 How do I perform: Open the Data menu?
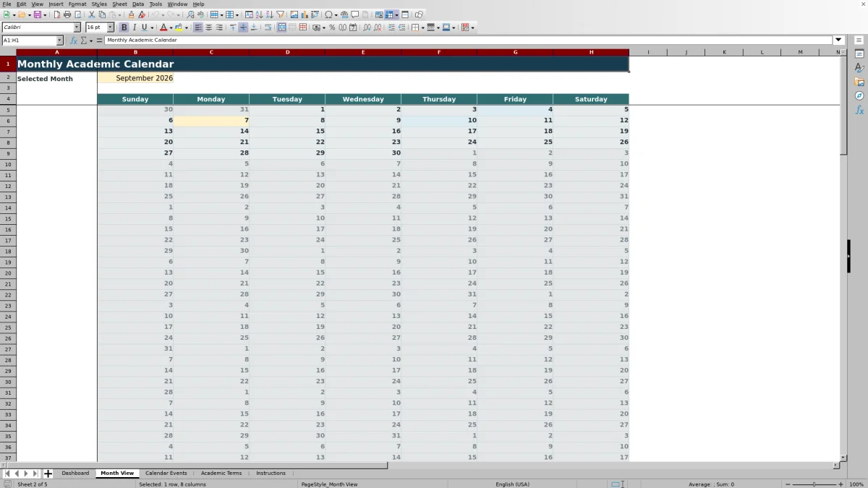pyautogui.click(x=138, y=4)
